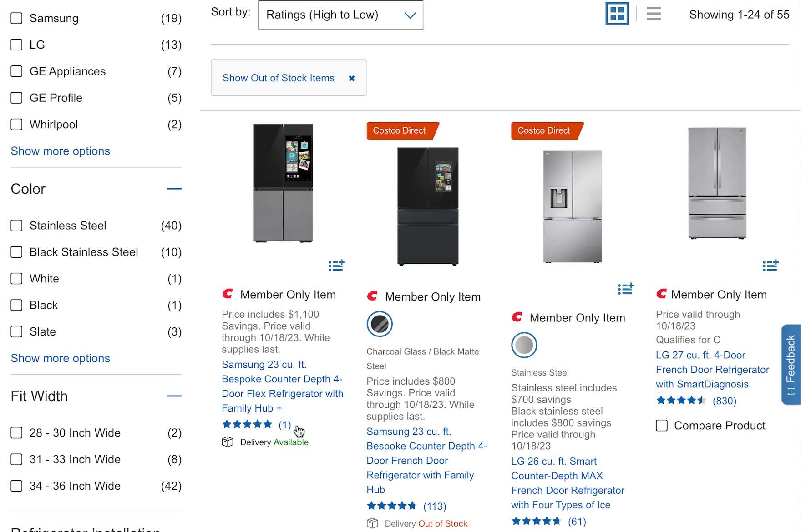Add LG 26 cu. ft. refrigerator to list
Screen dimensions: 801x532
pos(625,288)
